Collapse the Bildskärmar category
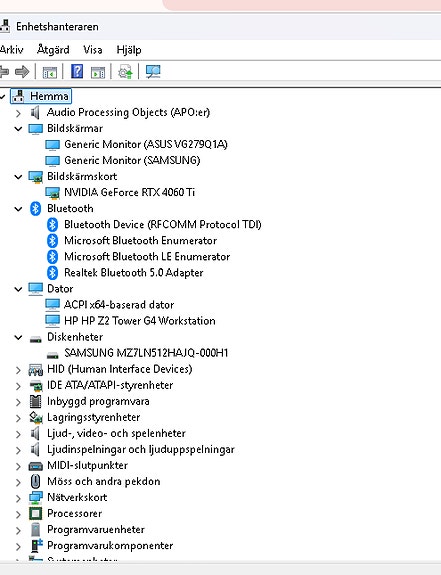Screen dimensions: 441x575 tap(18, 129)
